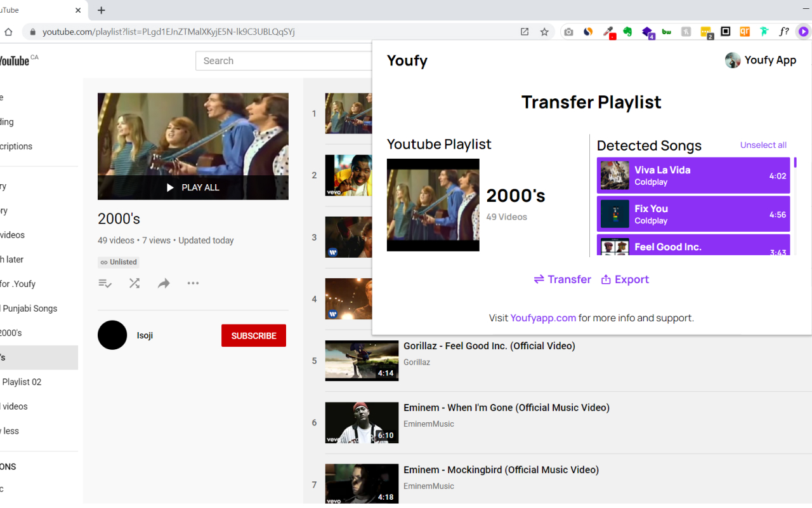812x508 pixels.
Task: Click the Isoji channel avatar
Action: tap(112, 335)
